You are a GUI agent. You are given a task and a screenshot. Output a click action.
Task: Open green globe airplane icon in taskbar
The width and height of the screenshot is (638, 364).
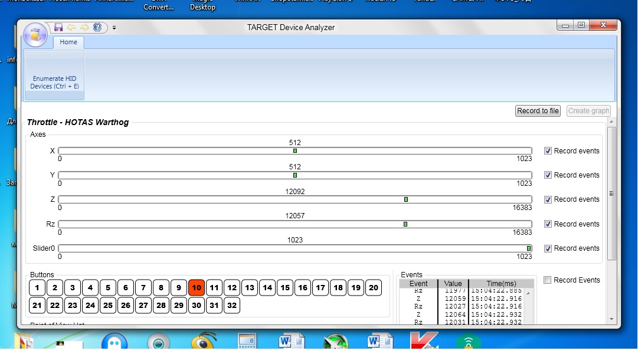[336, 342]
